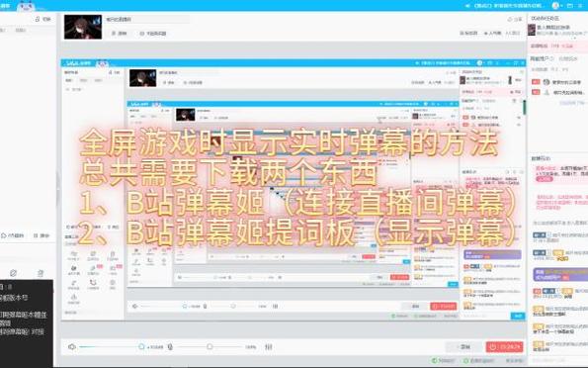Select the first red-badged user row in high-energy list
588x368 pixels.
click(x=558, y=82)
